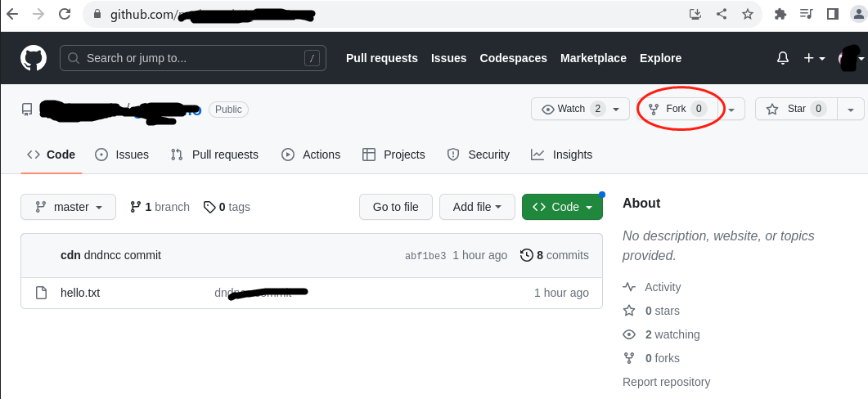This screenshot has width=868, height=399.
Task: Bookmark this page with star icon
Action: pyautogui.click(x=747, y=14)
